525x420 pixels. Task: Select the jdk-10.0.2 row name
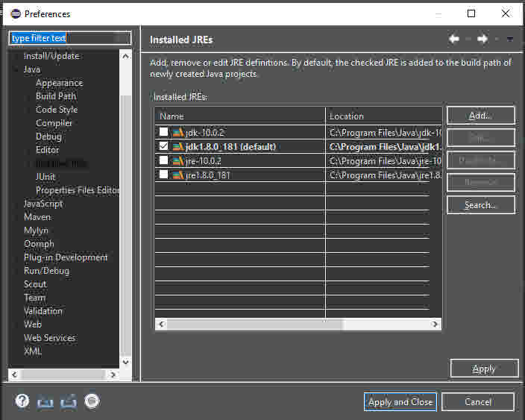coord(204,133)
